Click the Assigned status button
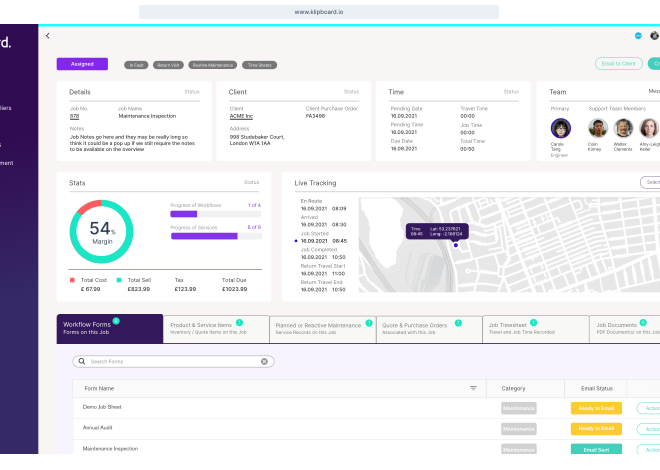 coord(82,64)
